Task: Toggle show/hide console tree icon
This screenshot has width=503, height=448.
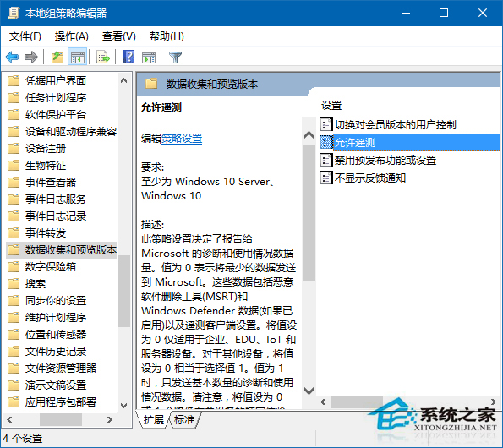Action: point(77,57)
